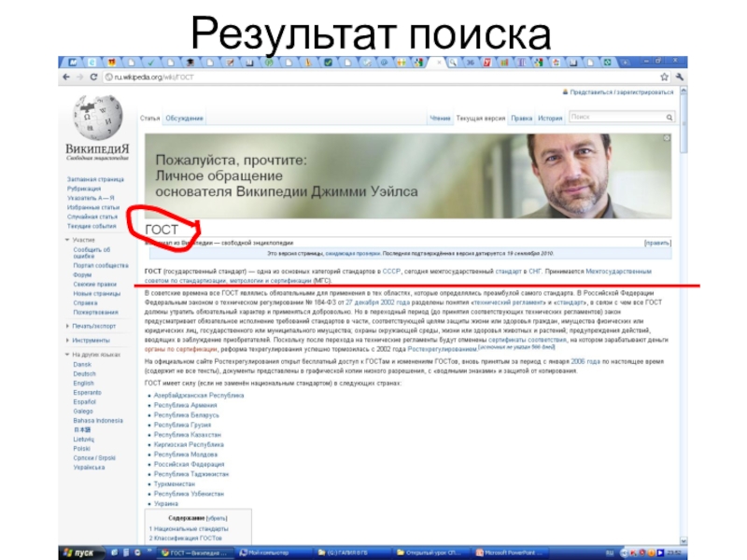Click the RU language indicator in tray
Image resolution: width=747 pixels, height=560 pixels.
pyautogui.click(x=610, y=553)
